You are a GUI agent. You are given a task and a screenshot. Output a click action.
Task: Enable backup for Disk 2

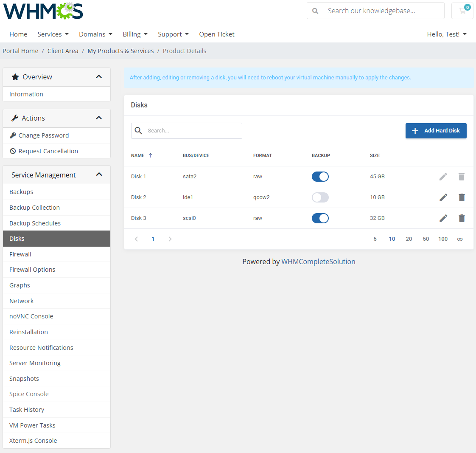point(320,197)
